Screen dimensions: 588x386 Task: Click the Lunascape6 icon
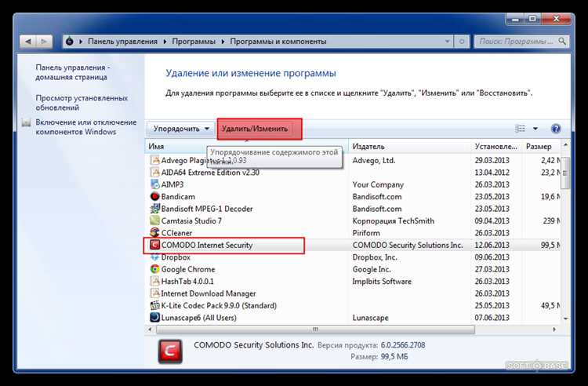(154, 318)
